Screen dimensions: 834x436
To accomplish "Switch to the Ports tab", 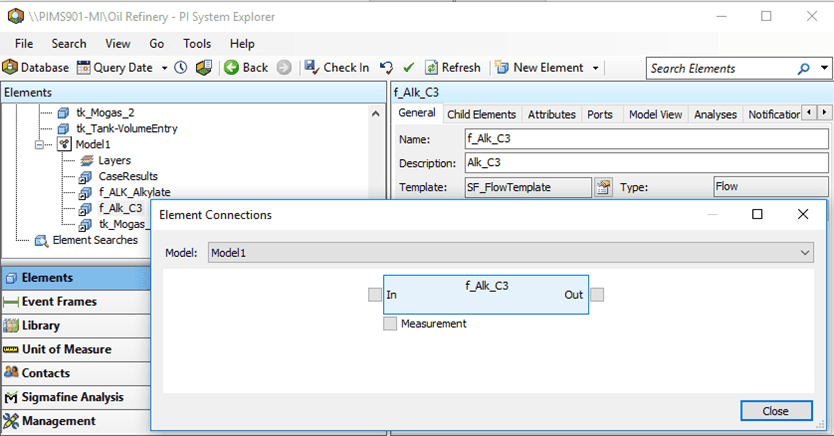I will pyautogui.click(x=600, y=114).
